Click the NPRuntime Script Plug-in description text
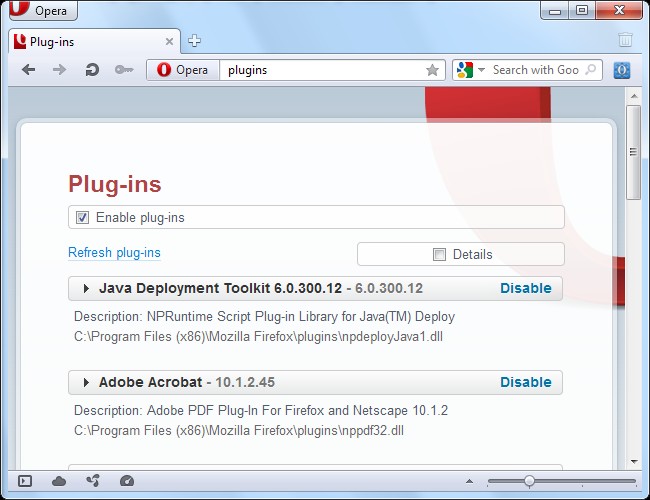The height and width of the screenshot is (500, 650). pos(264,316)
